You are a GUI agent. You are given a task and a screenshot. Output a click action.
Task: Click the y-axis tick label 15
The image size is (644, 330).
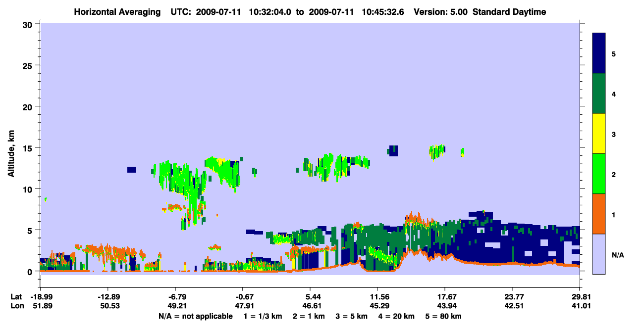[29, 148]
